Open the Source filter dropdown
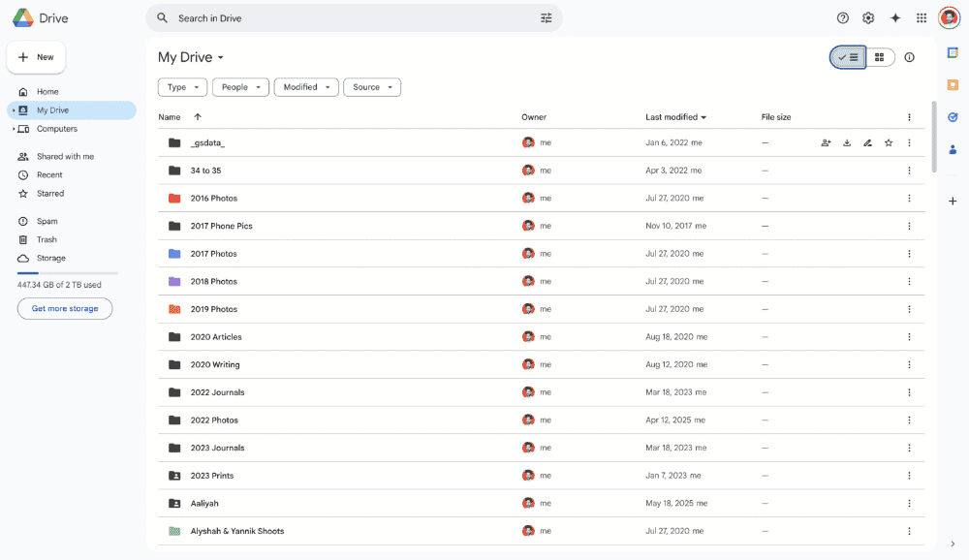Screen dimensions: 969x560 coord(372,87)
